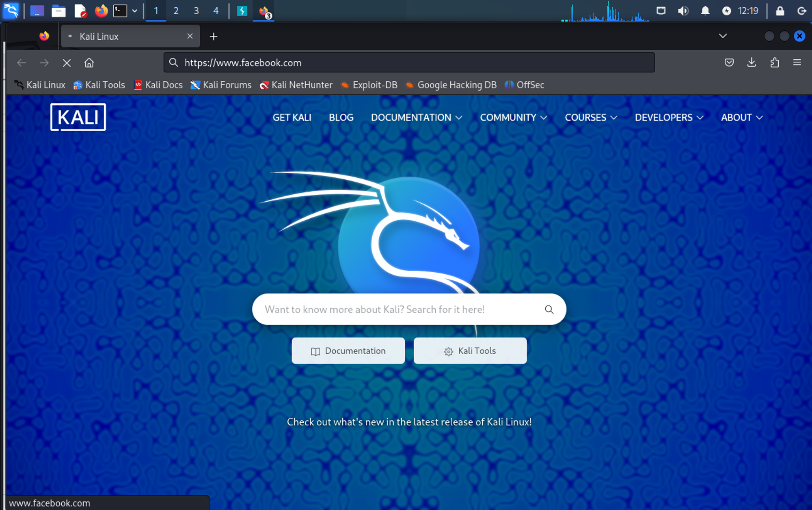Open the GET KALI menu item
The image size is (812, 510).
pos(292,118)
